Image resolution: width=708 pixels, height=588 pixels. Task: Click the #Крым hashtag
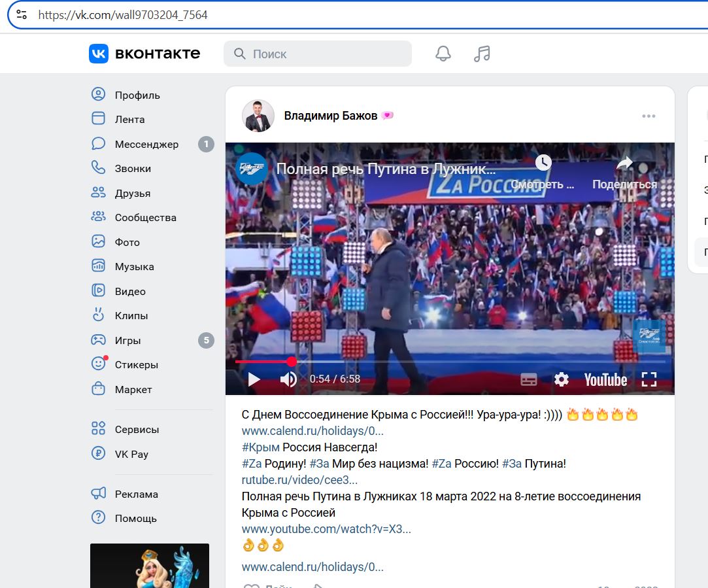pyautogui.click(x=261, y=447)
